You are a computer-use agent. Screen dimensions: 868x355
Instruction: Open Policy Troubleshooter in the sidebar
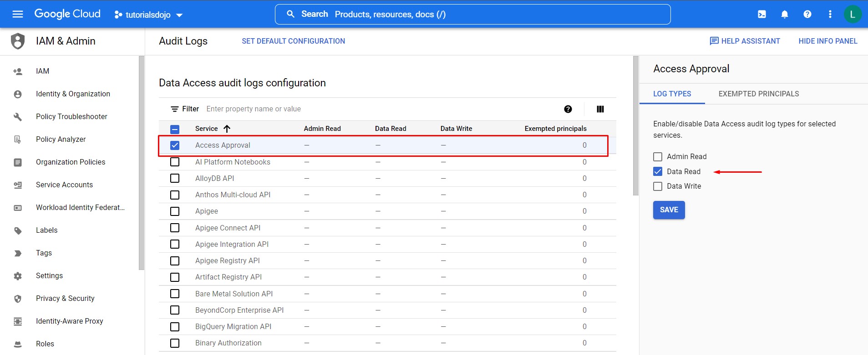[71, 117]
